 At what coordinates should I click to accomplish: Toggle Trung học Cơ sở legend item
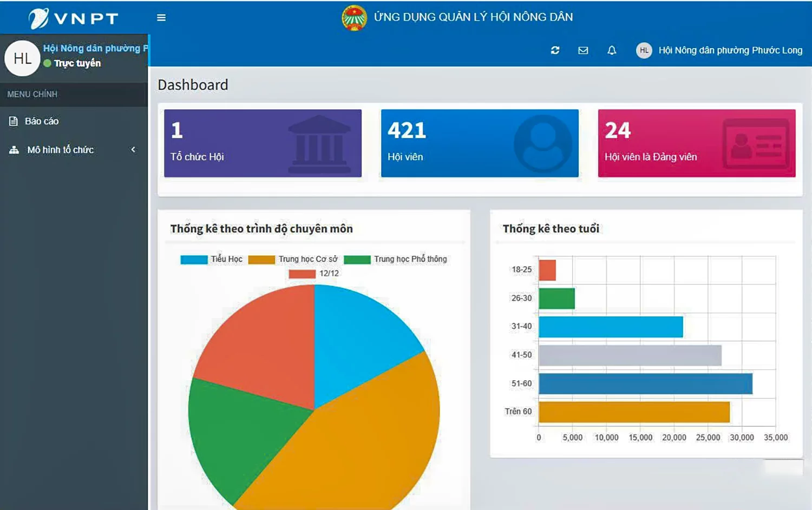[x=293, y=260]
